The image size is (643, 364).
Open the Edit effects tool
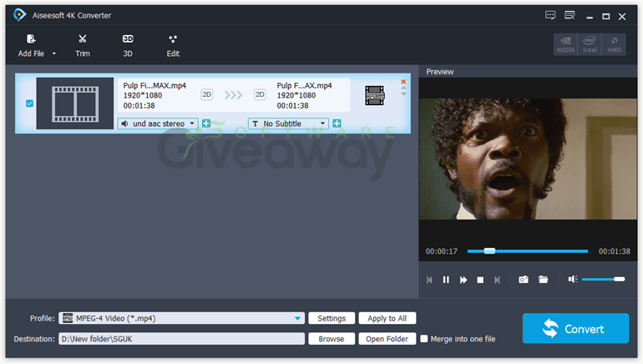coord(173,45)
